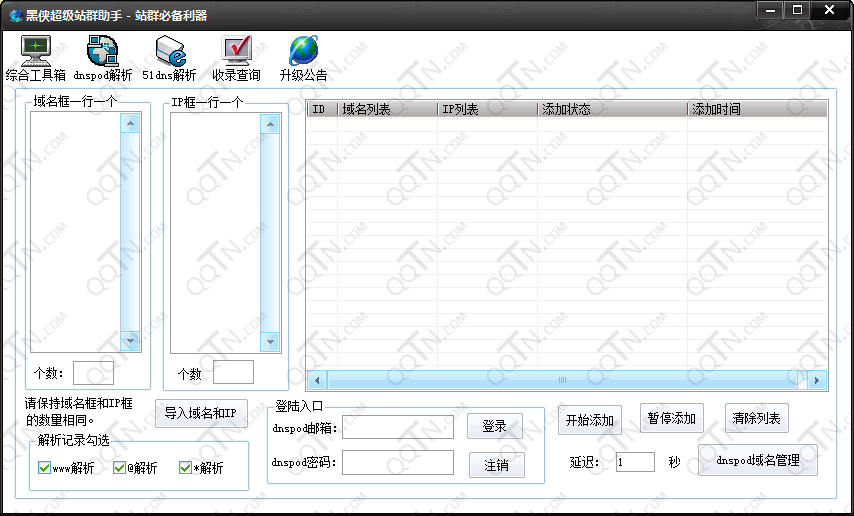Open the 综合工具箱 toolbox icon
854x516 pixels.
(36, 51)
